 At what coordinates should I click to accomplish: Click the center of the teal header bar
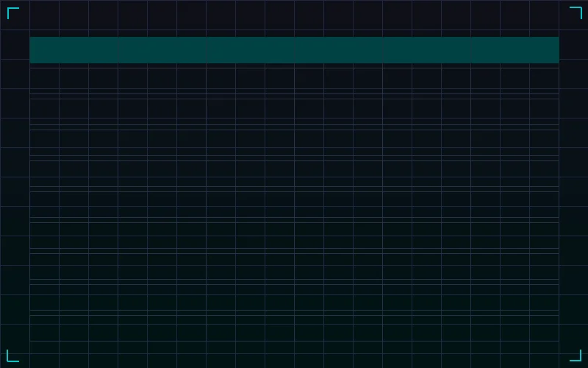(294, 50)
